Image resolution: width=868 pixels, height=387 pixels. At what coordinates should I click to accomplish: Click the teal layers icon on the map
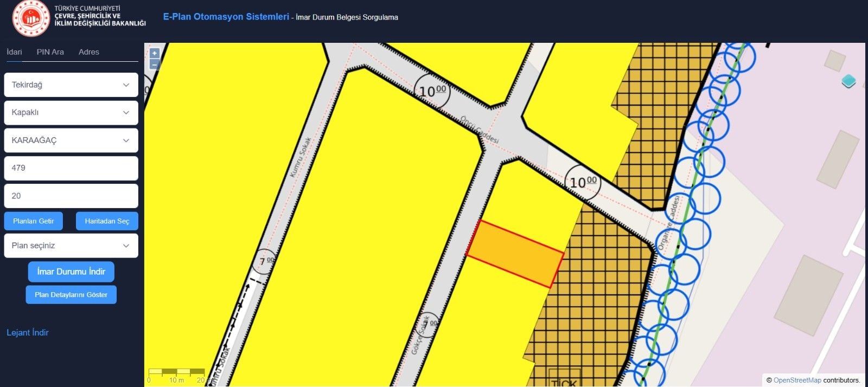tap(848, 82)
